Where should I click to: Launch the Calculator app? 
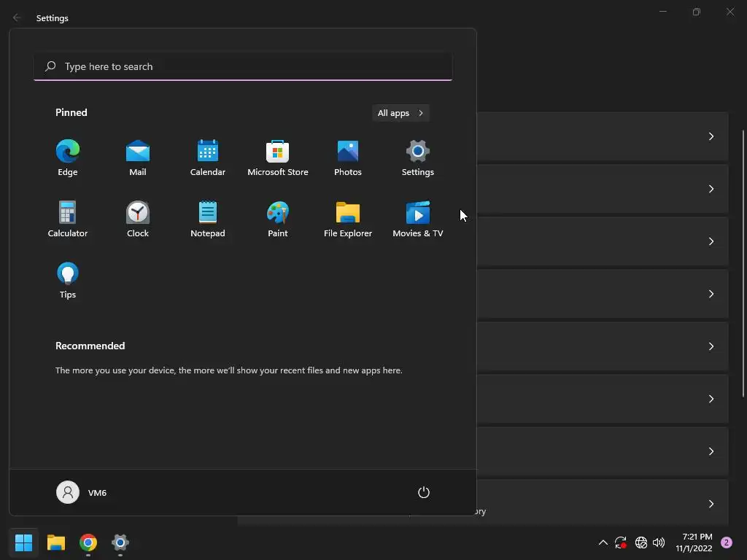point(68,219)
